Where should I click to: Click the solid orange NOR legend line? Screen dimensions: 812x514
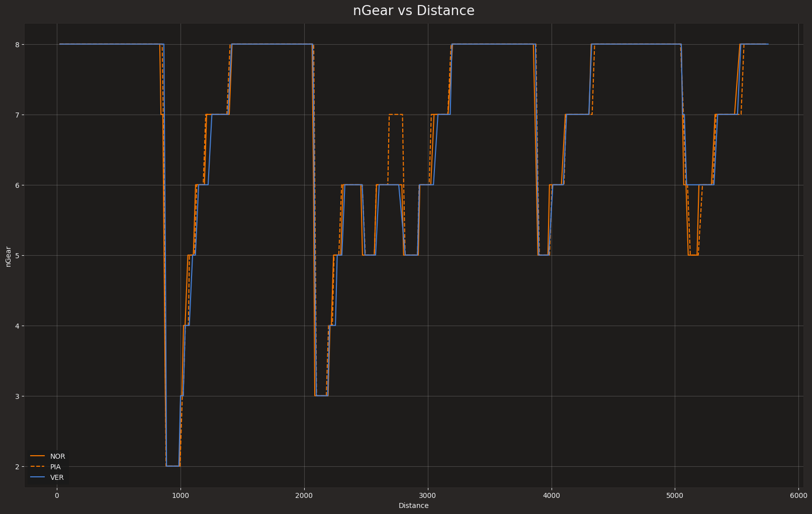(x=38, y=456)
